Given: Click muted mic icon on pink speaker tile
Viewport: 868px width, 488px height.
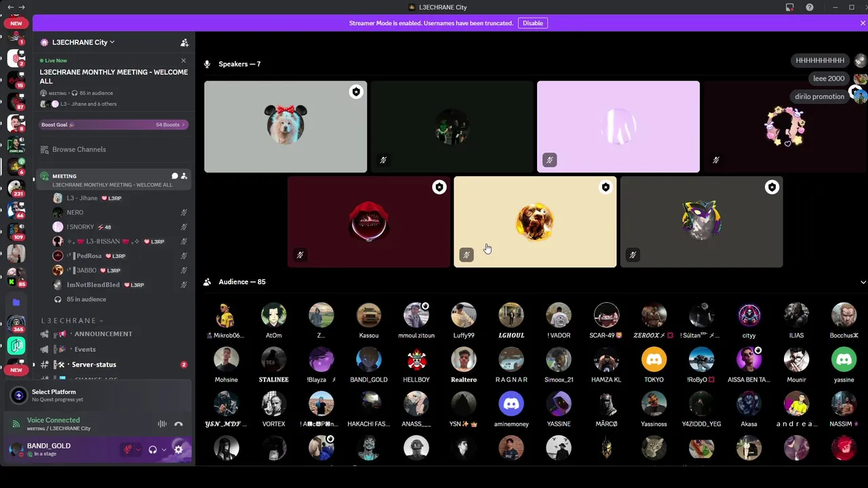Looking at the screenshot, I should tap(549, 160).
